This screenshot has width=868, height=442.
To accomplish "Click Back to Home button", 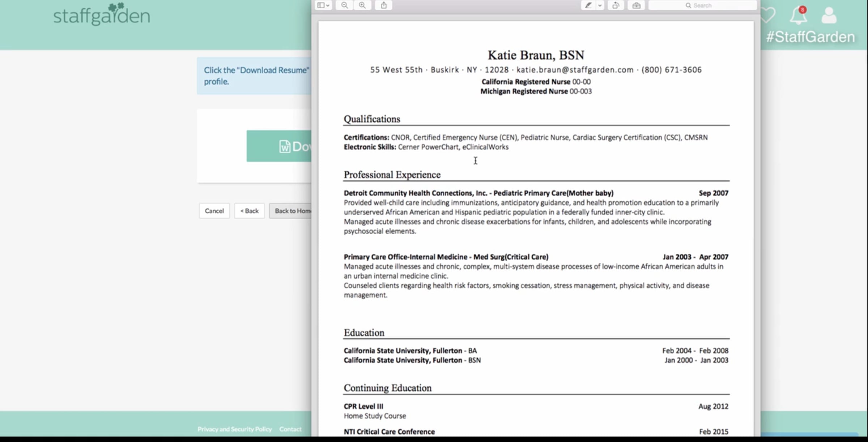I will coord(290,211).
